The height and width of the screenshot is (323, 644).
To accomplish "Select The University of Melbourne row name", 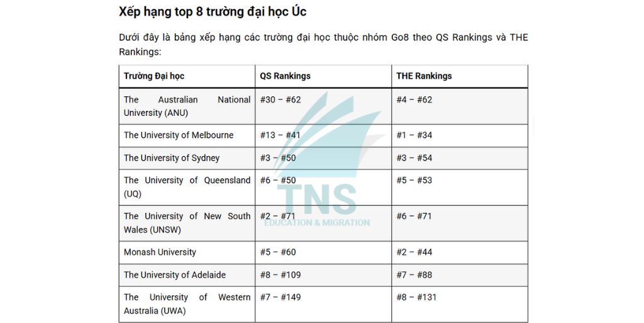I will click(179, 135).
